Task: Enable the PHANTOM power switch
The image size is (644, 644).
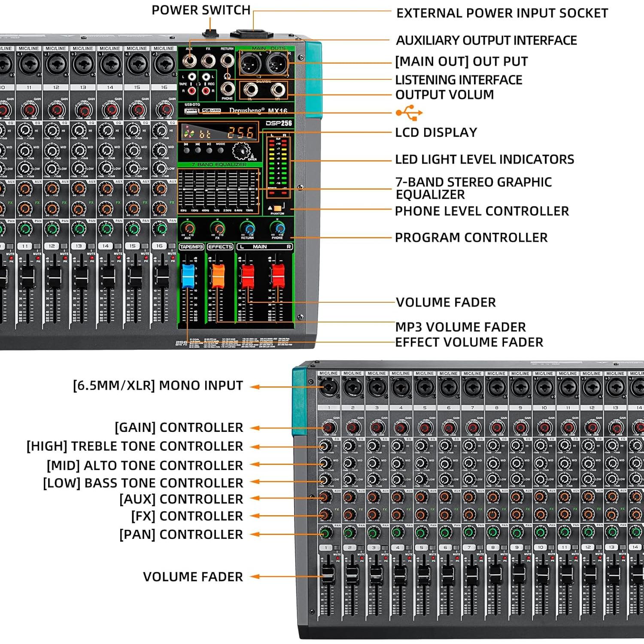Action: [x=278, y=207]
